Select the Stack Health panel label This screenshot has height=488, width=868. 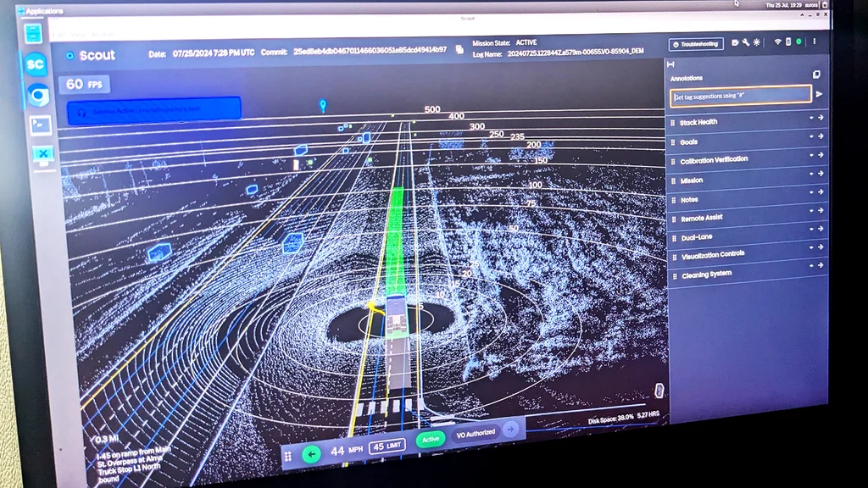point(698,122)
